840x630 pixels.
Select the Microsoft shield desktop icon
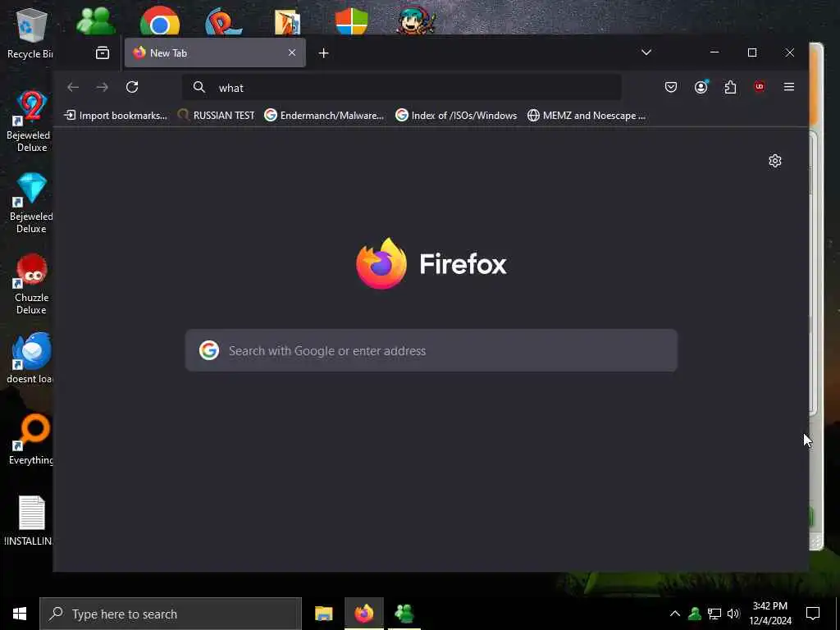351,21
